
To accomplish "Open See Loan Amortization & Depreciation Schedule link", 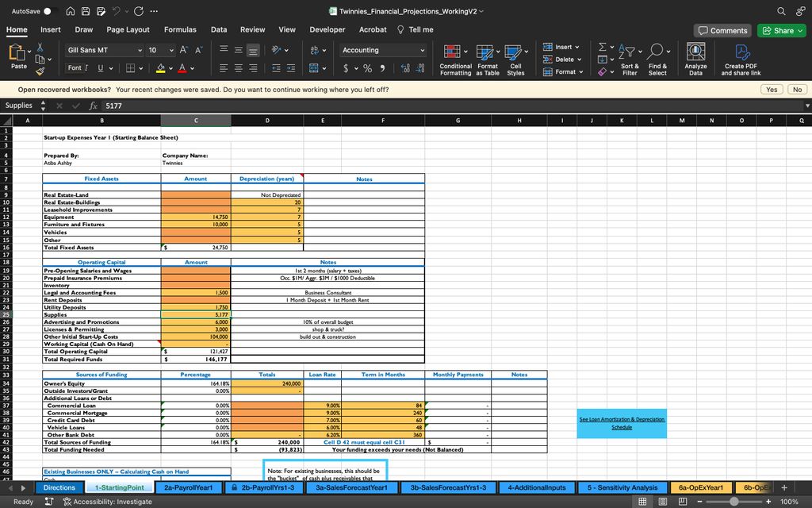I will [x=622, y=423].
